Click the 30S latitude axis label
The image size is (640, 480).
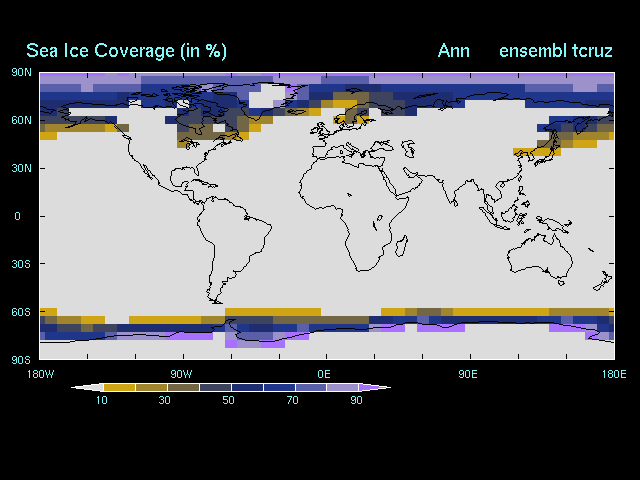click(x=21, y=264)
